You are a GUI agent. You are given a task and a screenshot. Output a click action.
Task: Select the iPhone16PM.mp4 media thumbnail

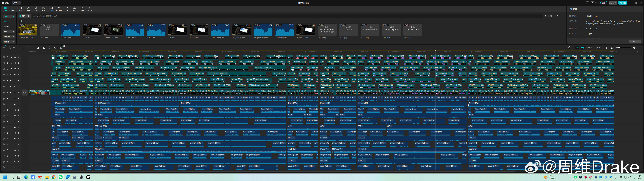coord(113,30)
